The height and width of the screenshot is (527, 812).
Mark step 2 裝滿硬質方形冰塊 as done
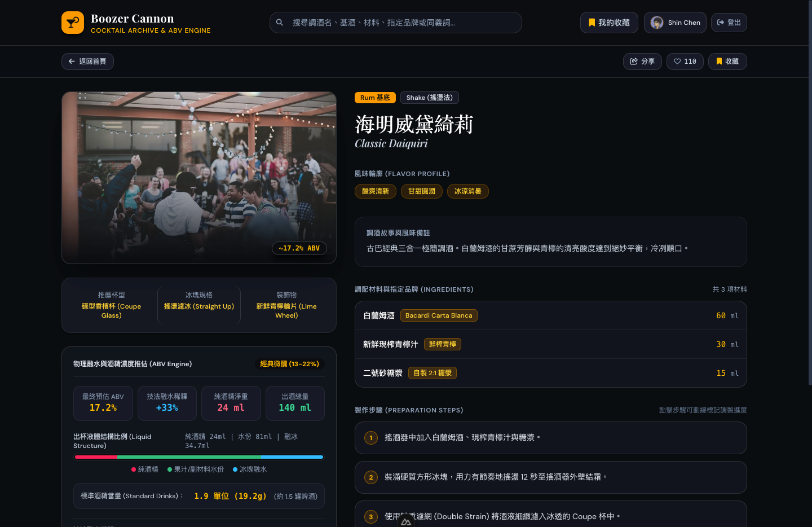point(551,477)
